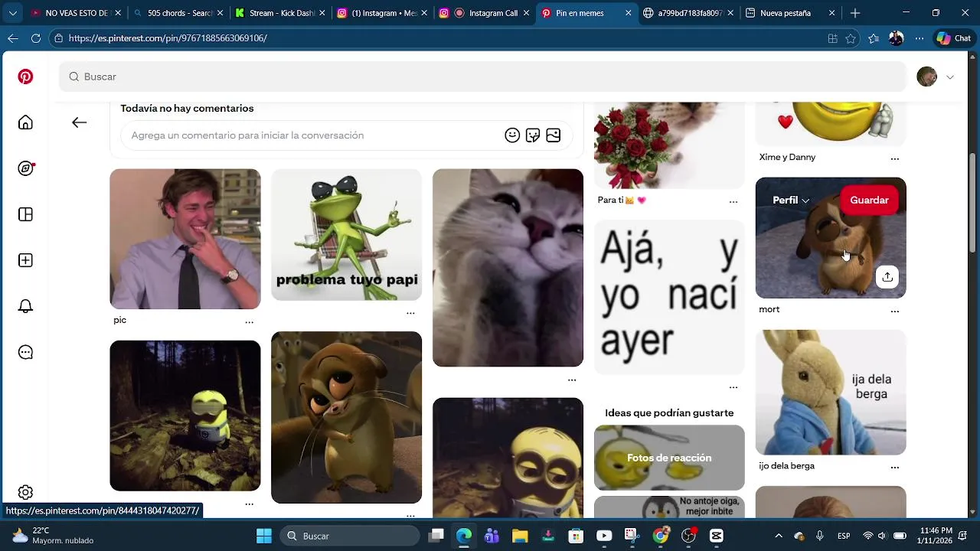Open the Perfil board dropdown
The width and height of the screenshot is (980, 551).
pos(790,200)
